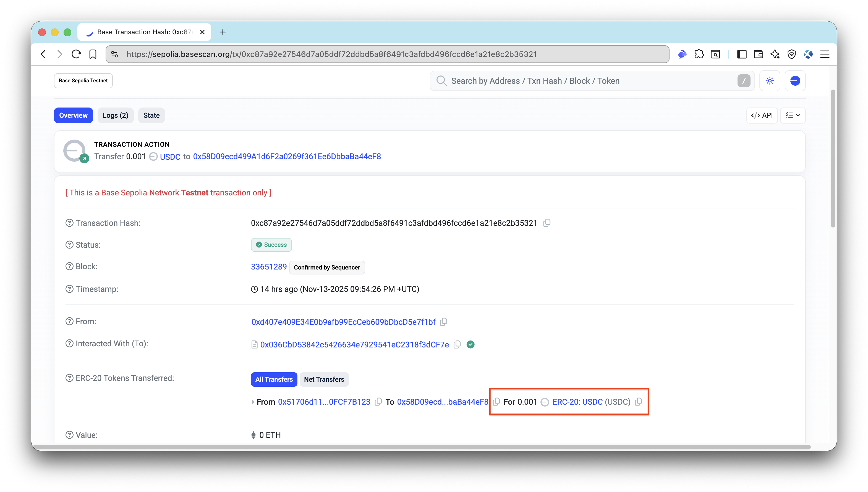Open the State tab
868x492 pixels.
[151, 115]
